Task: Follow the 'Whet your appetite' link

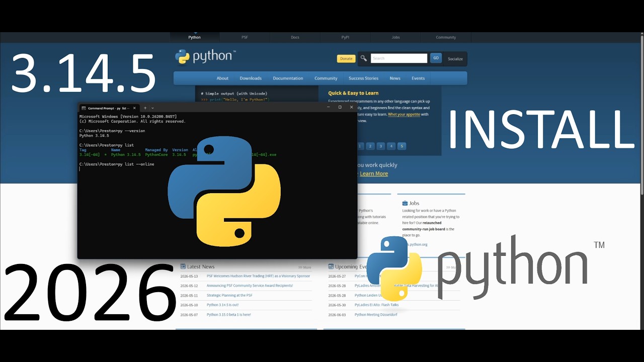Action: click(404, 114)
